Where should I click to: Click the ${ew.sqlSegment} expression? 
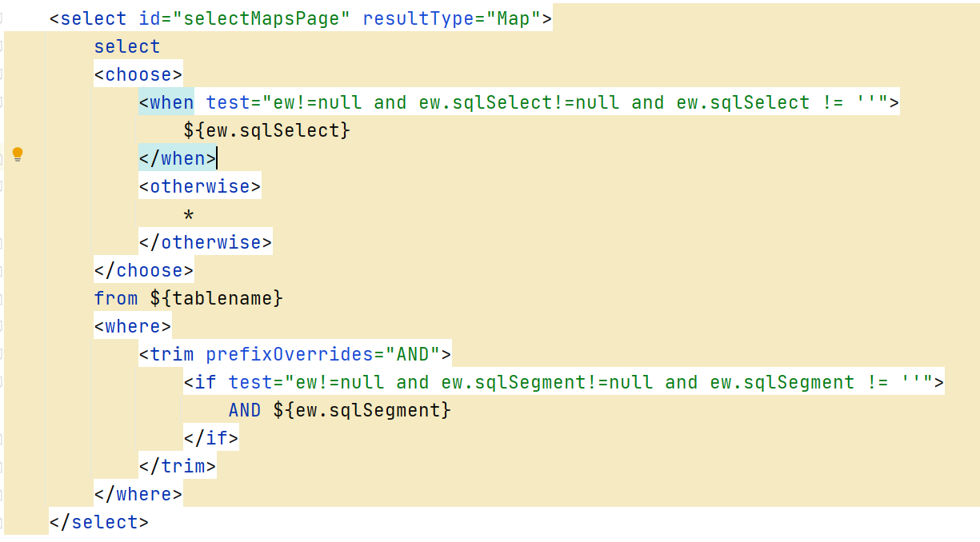[362, 410]
